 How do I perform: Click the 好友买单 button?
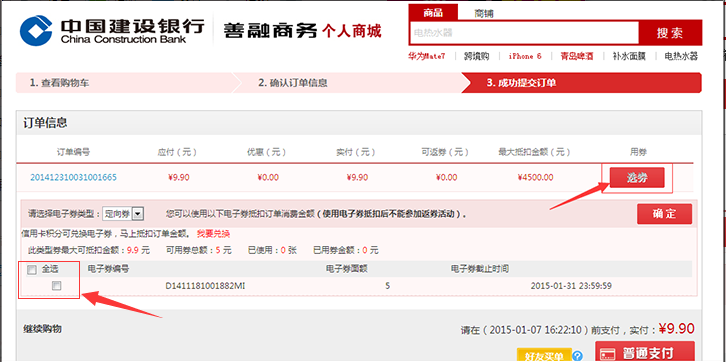544,356
